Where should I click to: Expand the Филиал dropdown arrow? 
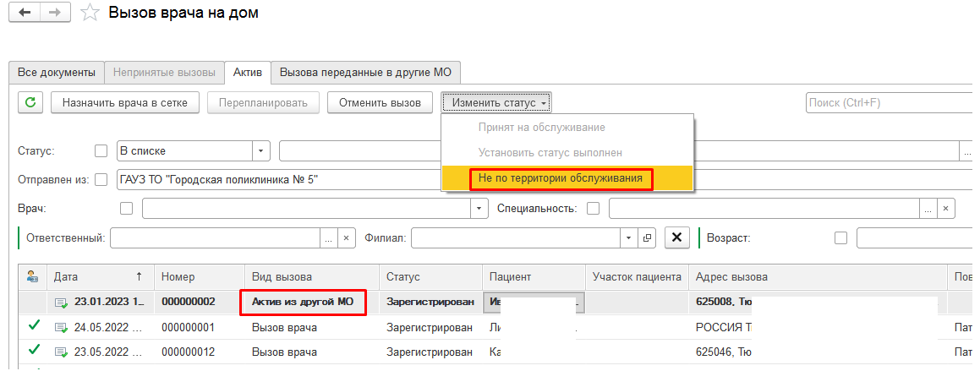(x=628, y=238)
